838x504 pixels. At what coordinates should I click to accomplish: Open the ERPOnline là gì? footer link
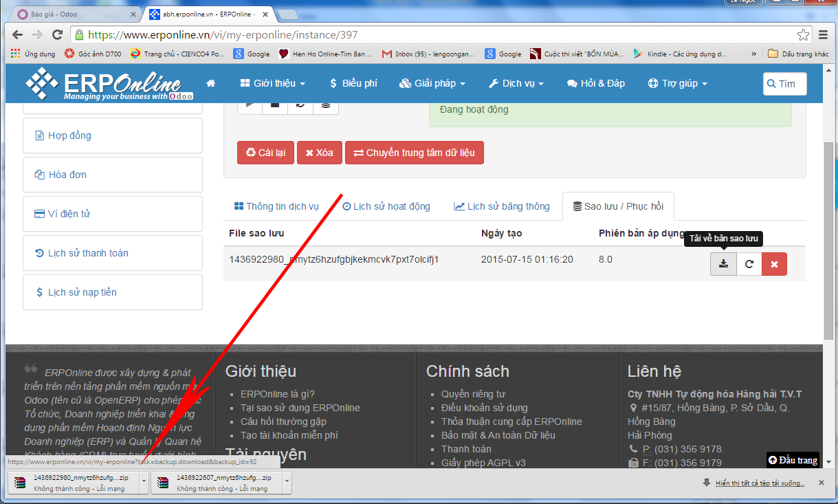pyautogui.click(x=278, y=394)
